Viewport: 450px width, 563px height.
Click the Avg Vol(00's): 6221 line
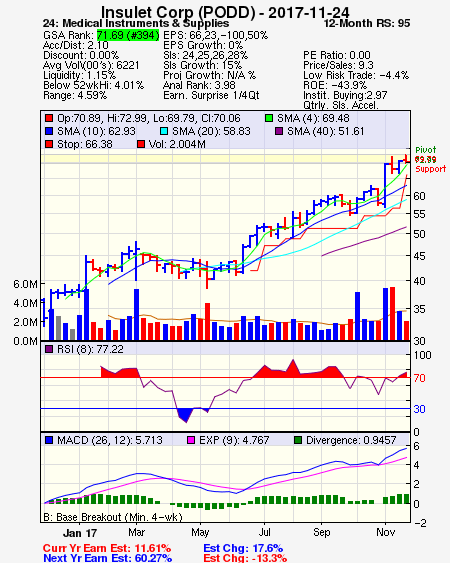pyautogui.click(x=91, y=65)
